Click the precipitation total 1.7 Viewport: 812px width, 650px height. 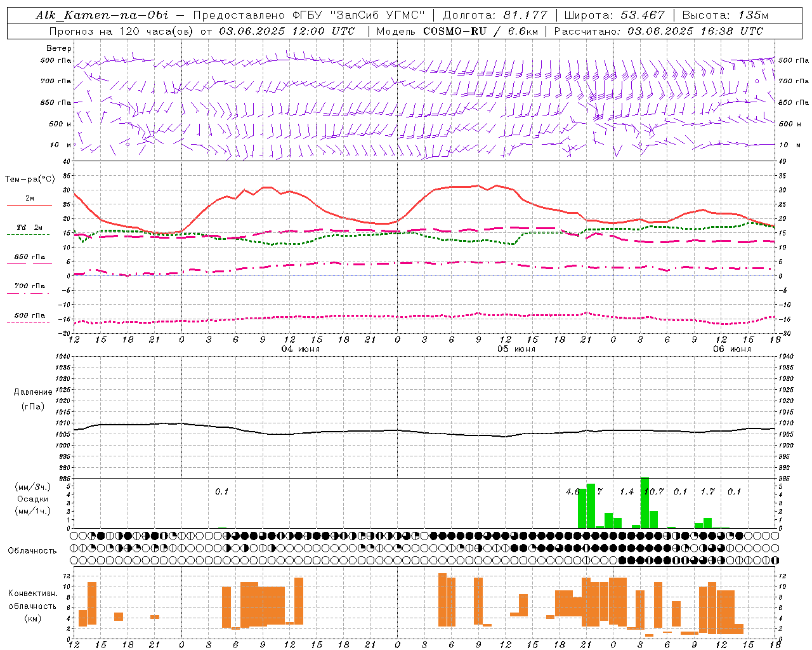tap(708, 492)
